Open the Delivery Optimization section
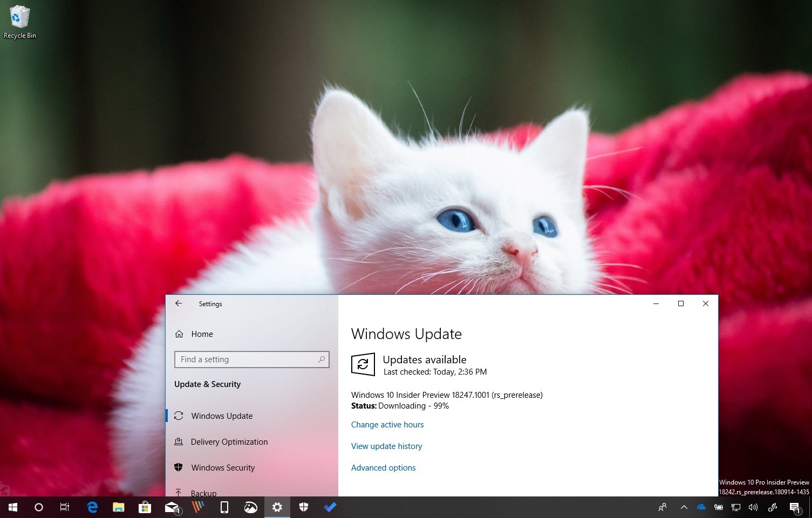 tap(229, 441)
